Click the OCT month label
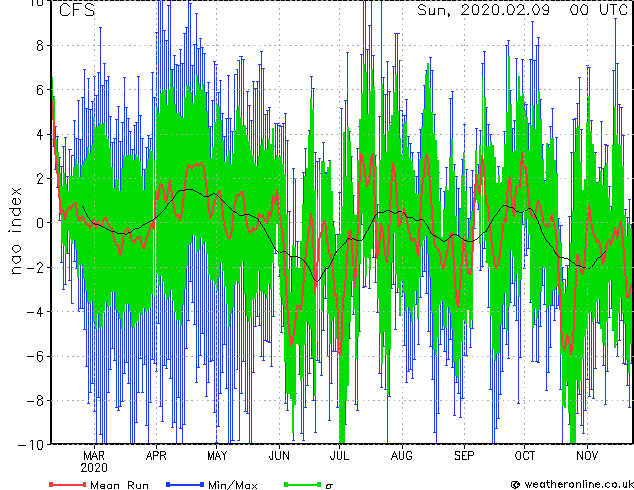The image size is (634, 490). click(x=525, y=456)
